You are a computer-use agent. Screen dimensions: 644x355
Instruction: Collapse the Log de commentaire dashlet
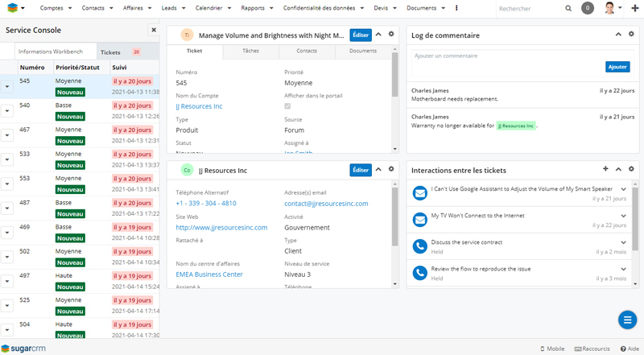coord(618,35)
